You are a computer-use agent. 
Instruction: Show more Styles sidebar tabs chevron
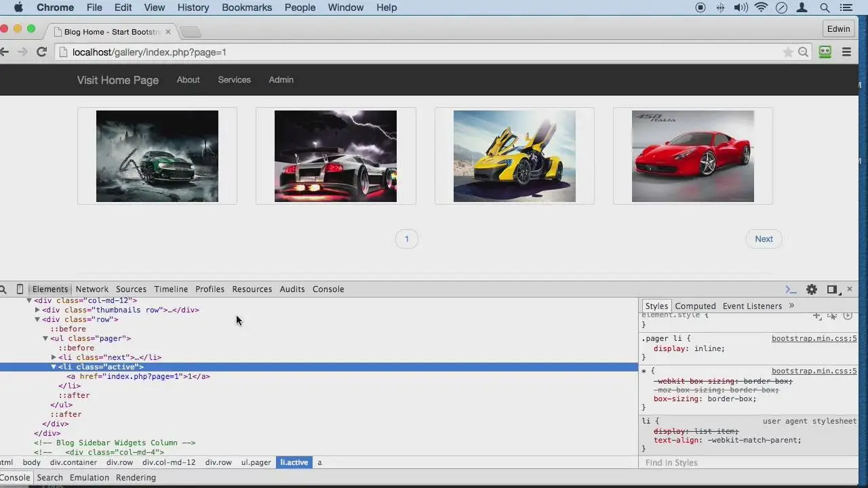tap(791, 306)
